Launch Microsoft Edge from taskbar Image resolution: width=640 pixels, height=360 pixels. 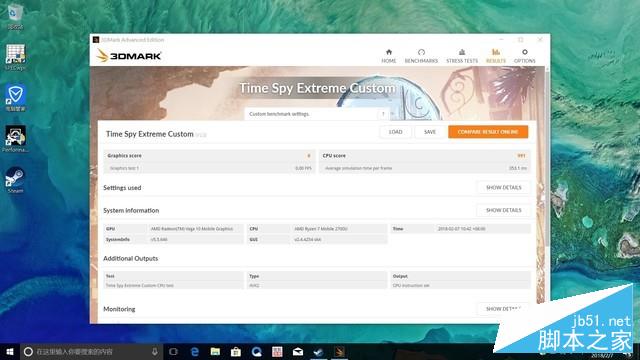[195, 351]
